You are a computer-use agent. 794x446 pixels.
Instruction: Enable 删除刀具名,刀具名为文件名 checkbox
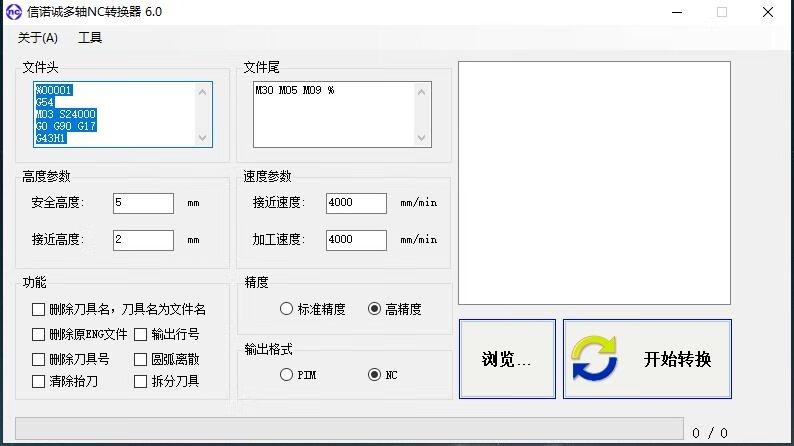(38, 309)
